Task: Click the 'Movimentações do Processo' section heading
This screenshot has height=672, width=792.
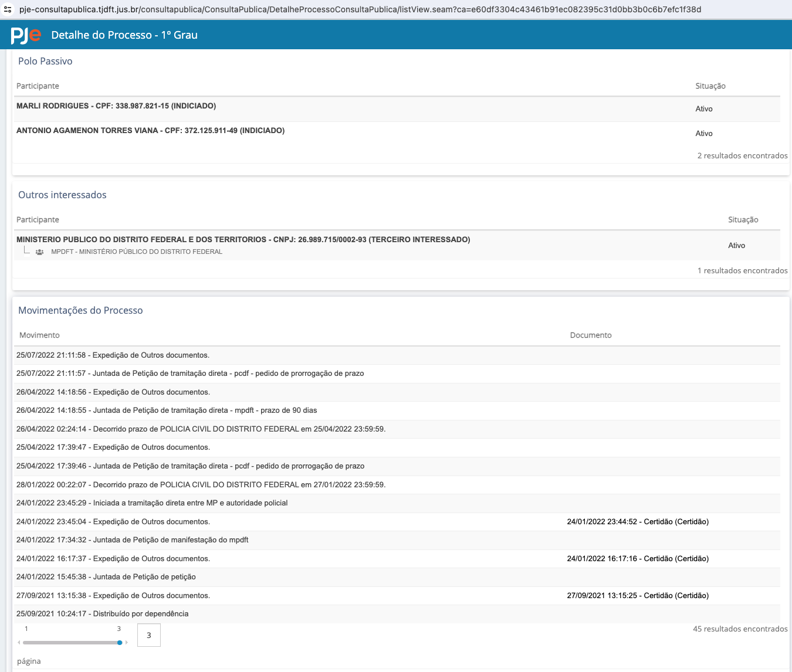Action: click(x=80, y=311)
